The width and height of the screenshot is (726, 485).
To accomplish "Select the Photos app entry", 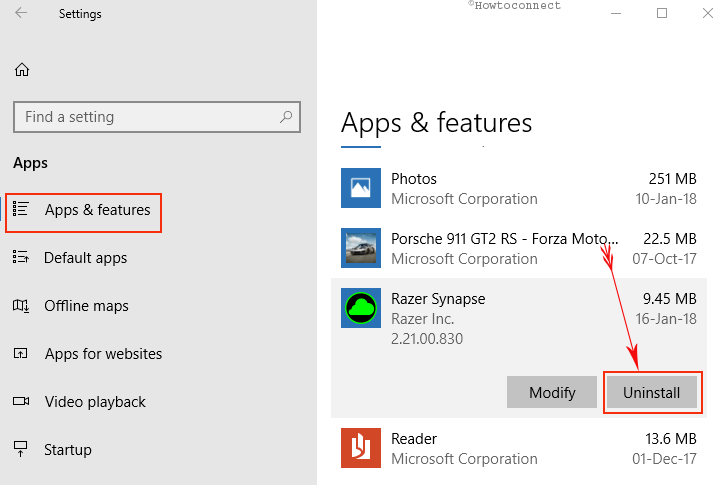I will tap(519, 189).
